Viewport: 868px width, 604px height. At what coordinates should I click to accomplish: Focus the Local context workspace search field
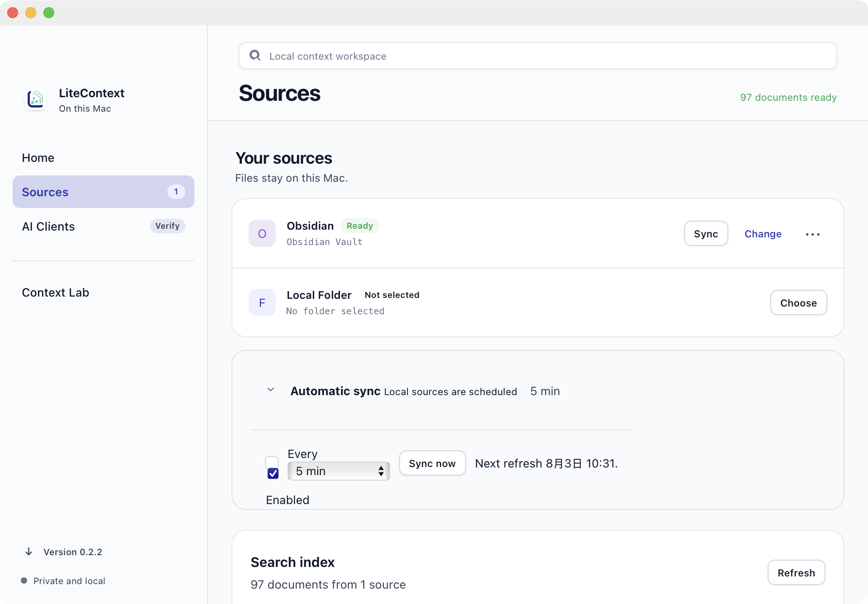click(x=538, y=56)
